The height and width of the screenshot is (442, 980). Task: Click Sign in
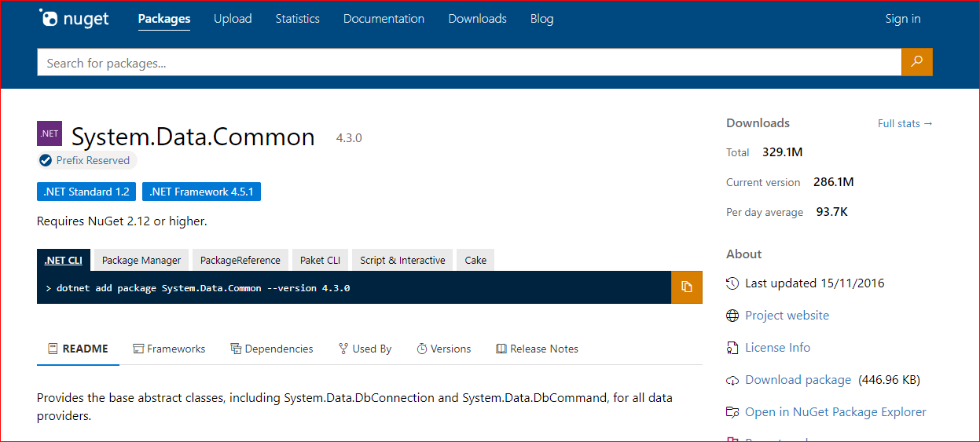903,19
